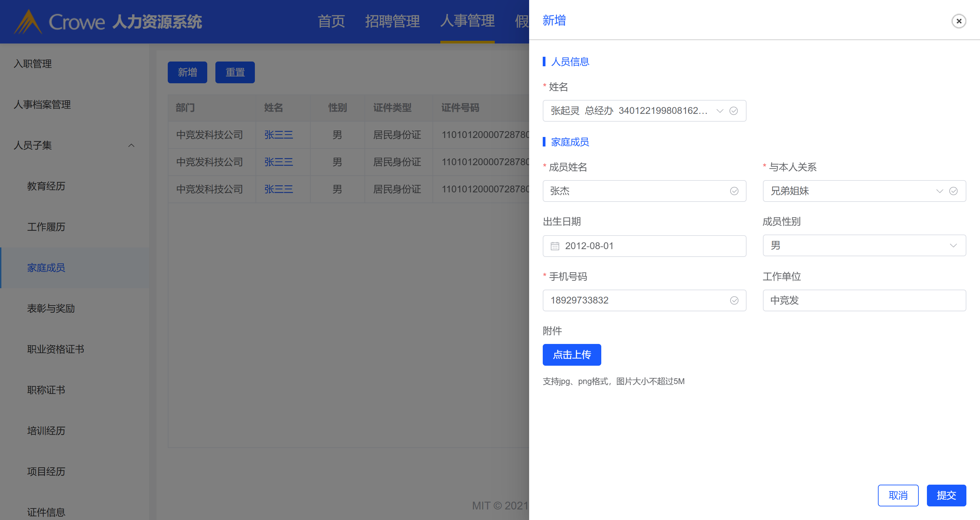The width and height of the screenshot is (980, 520).
Task: Switch to 招聘管理 top menu
Action: pos(392,21)
